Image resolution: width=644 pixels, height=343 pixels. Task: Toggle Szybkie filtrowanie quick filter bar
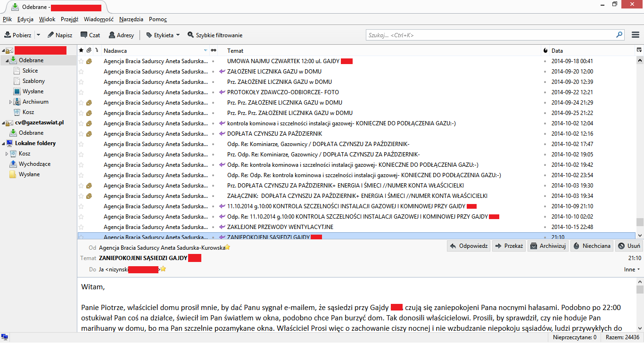[215, 35]
